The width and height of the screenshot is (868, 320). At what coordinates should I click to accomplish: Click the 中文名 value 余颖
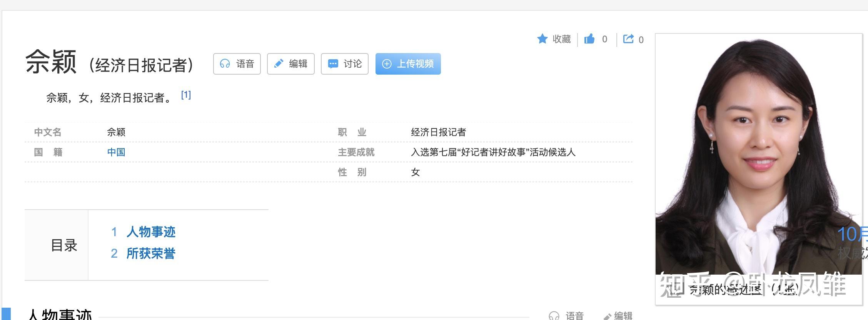(x=116, y=132)
